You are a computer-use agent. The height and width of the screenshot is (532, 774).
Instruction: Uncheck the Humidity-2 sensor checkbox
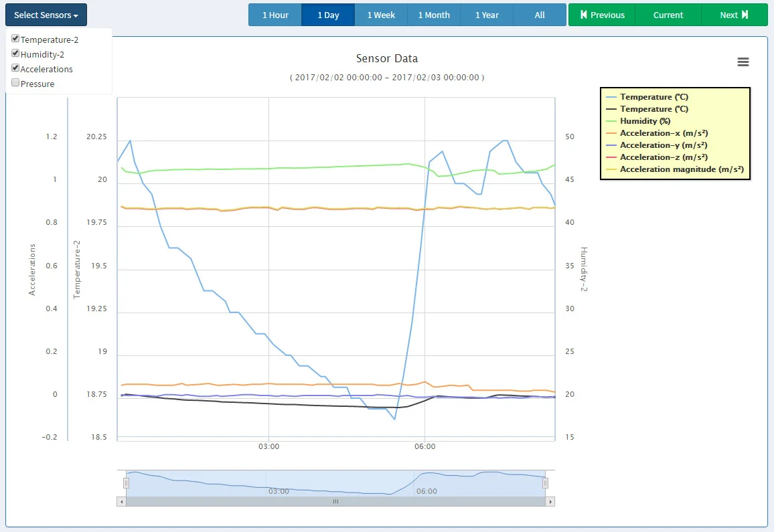coord(15,54)
